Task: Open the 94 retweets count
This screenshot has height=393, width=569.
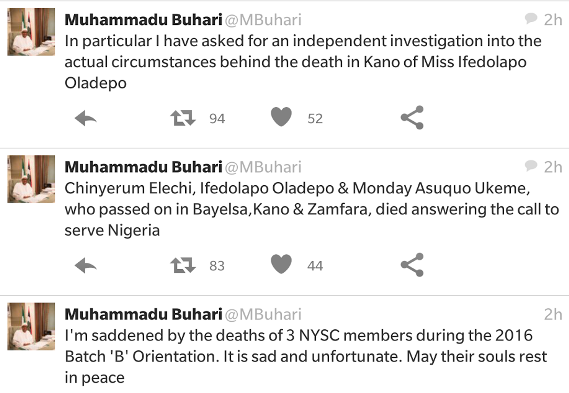Action: [217, 119]
